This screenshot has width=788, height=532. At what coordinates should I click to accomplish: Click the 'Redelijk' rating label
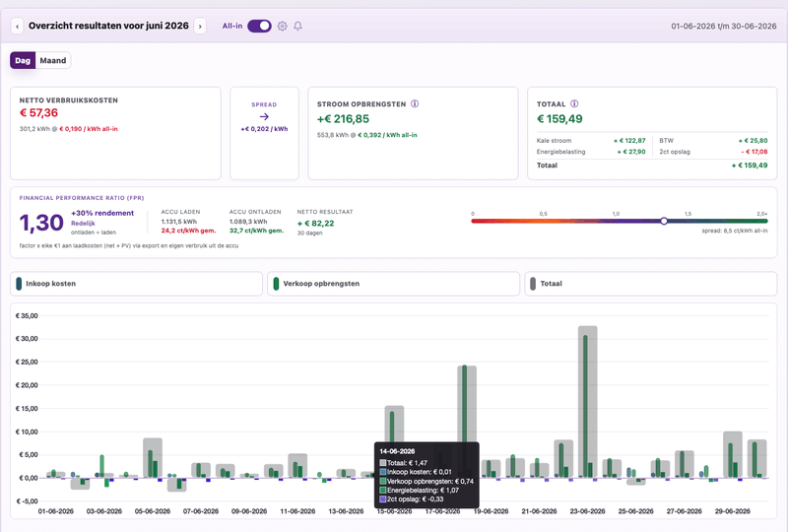[83, 224]
